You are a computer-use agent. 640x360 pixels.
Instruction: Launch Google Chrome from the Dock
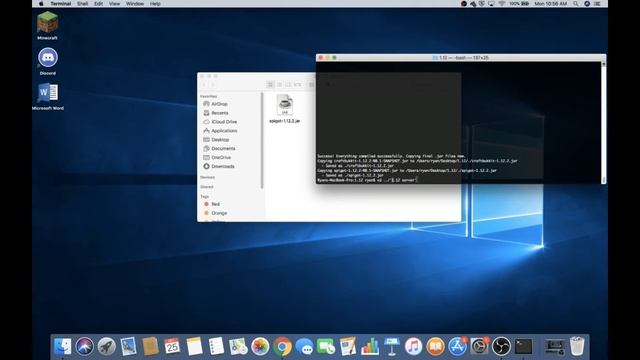tap(282, 347)
